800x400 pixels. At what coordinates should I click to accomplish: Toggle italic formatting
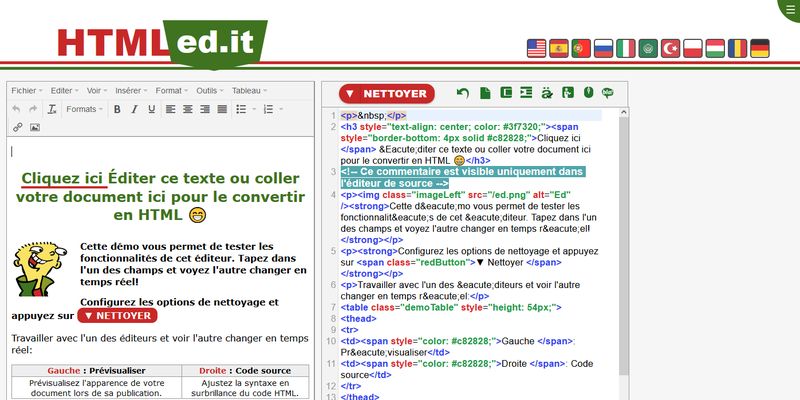pos(134,109)
